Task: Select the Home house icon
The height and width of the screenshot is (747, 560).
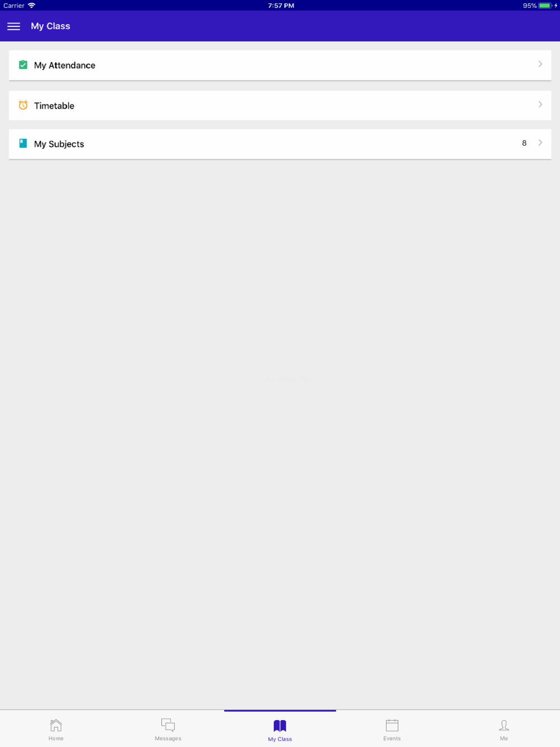Action: click(x=56, y=725)
